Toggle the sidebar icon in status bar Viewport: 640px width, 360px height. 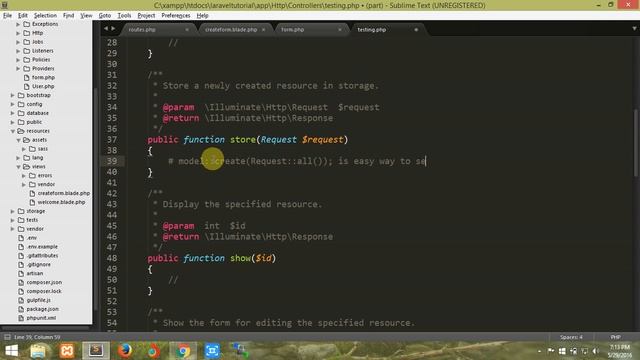7,337
